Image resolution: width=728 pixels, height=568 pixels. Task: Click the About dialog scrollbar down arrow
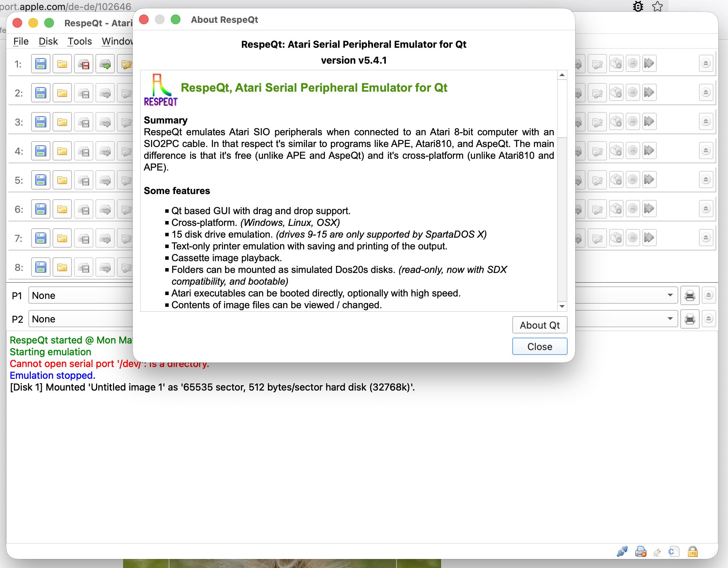point(562,306)
